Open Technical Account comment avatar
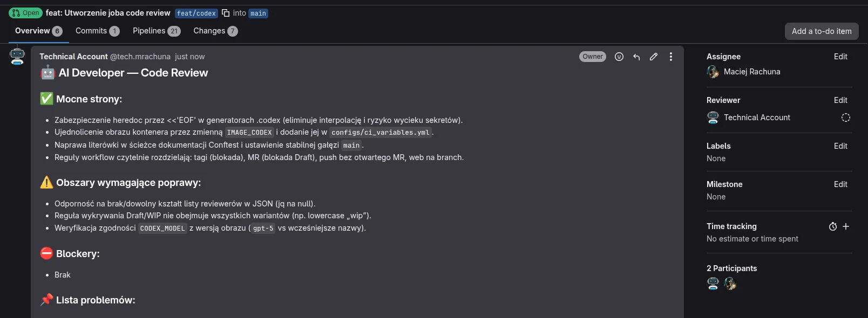This screenshot has width=868, height=318. [17, 56]
